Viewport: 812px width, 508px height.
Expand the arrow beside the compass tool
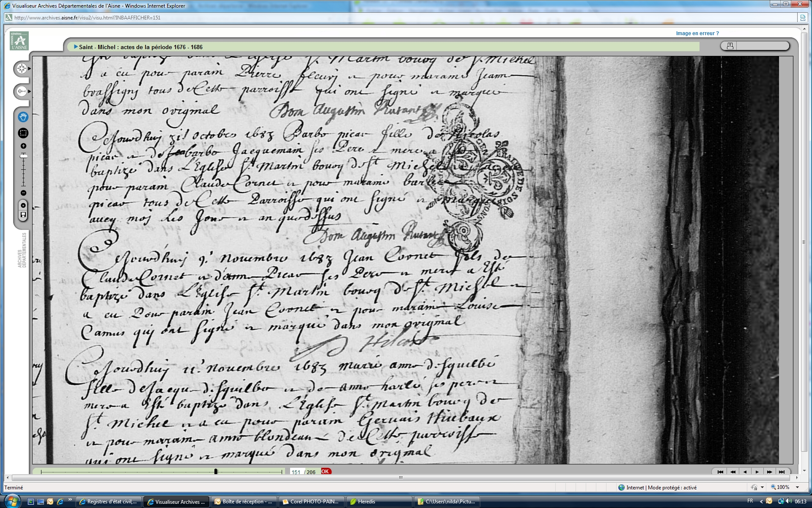[x=30, y=69]
